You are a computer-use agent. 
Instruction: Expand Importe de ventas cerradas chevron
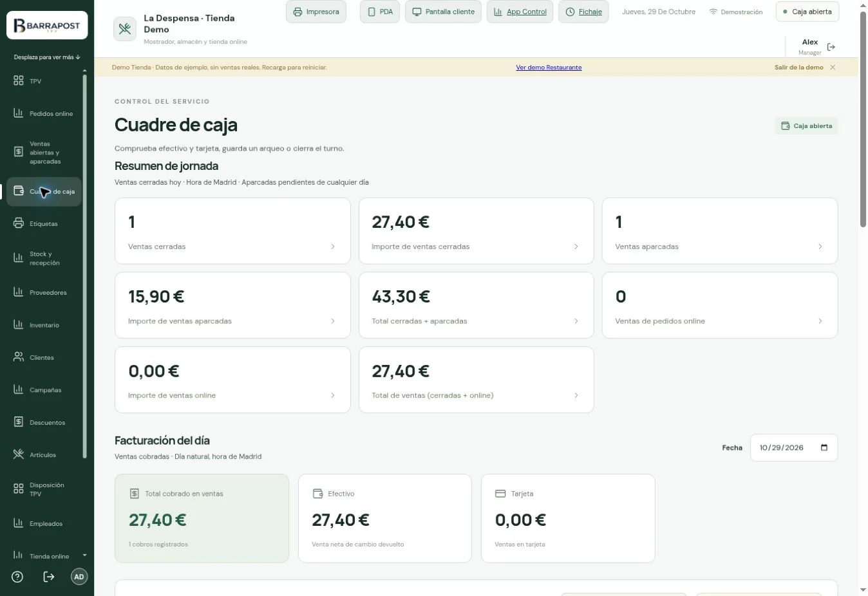click(576, 247)
